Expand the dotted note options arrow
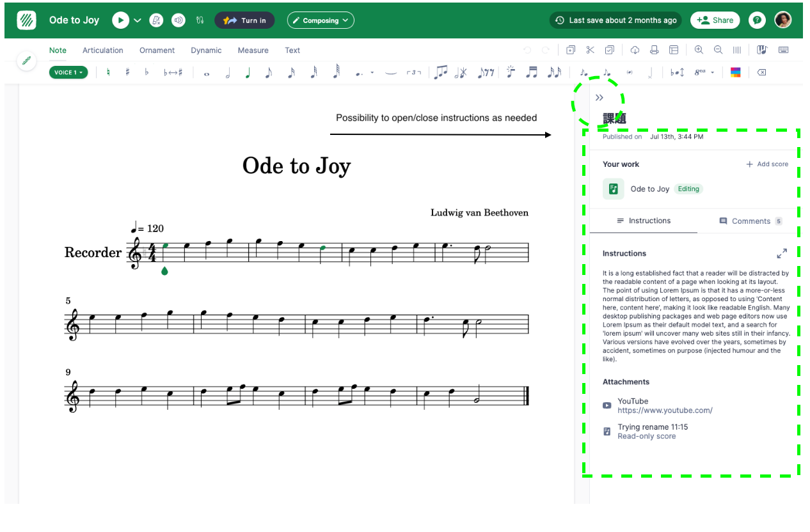This screenshot has width=810, height=532. [372, 73]
